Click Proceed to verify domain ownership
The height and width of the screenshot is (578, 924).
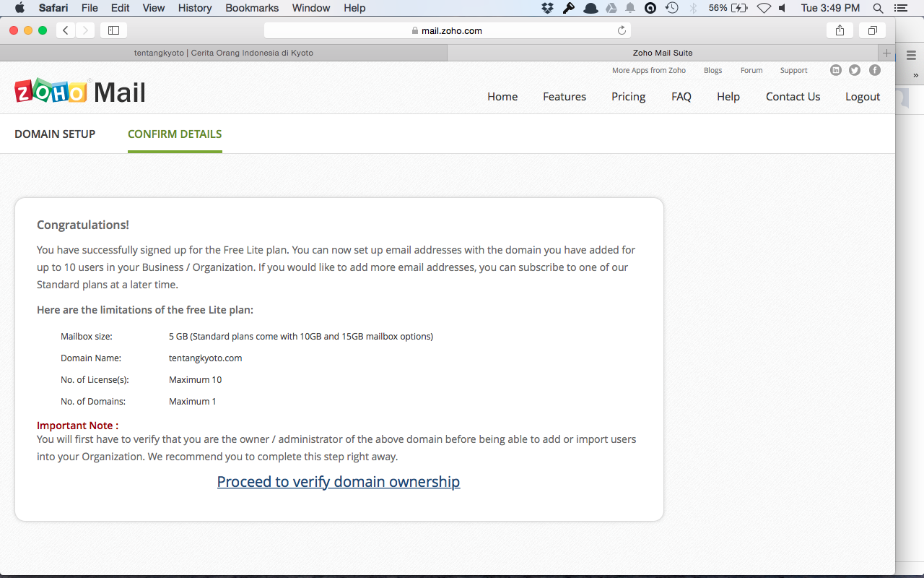pyautogui.click(x=338, y=482)
